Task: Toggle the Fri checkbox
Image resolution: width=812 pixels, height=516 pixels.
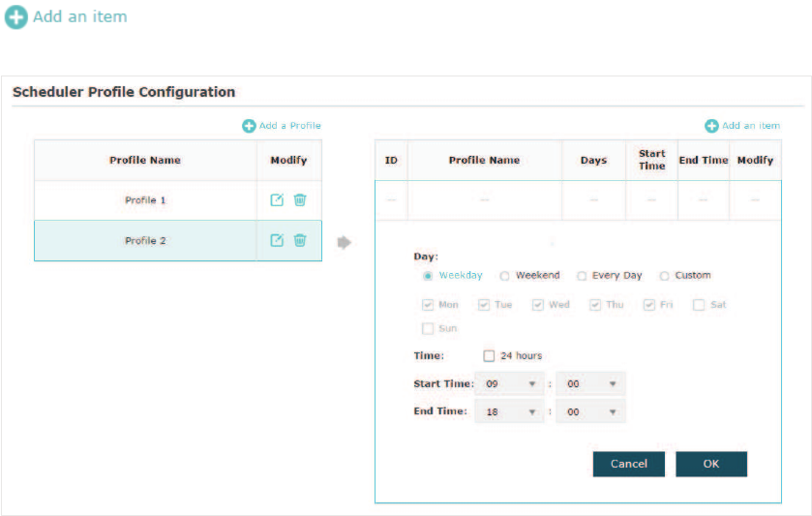Action: [x=649, y=305]
